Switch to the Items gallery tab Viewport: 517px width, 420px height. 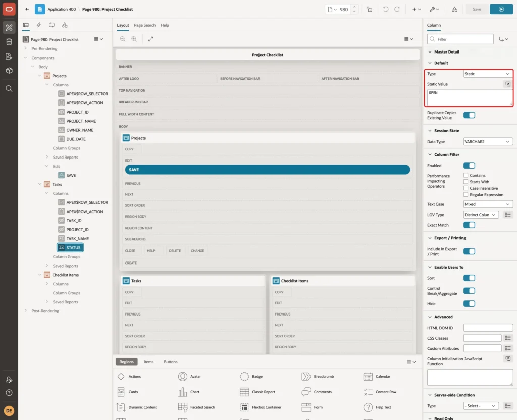pos(149,362)
